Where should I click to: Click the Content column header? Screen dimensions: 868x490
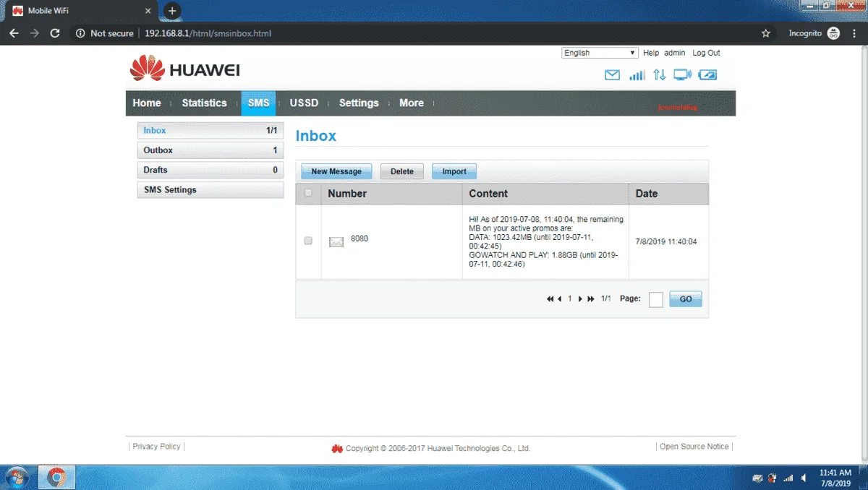pyautogui.click(x=488, y=194)
